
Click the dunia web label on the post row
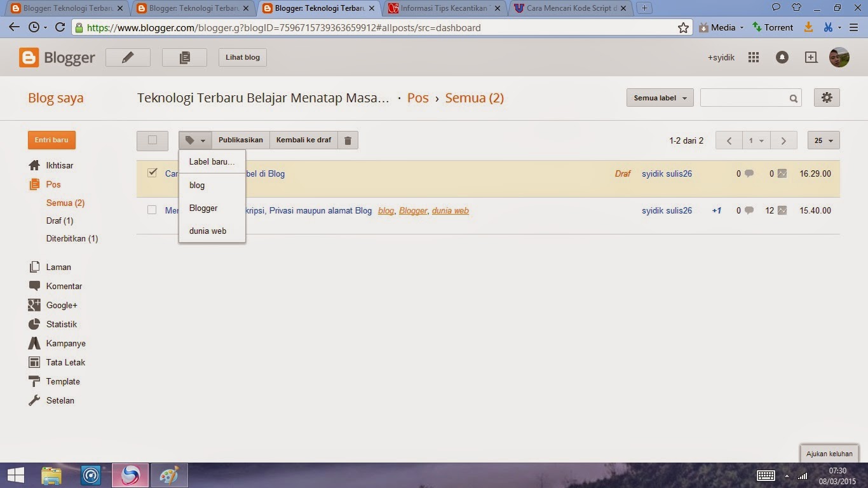(451, 210)
